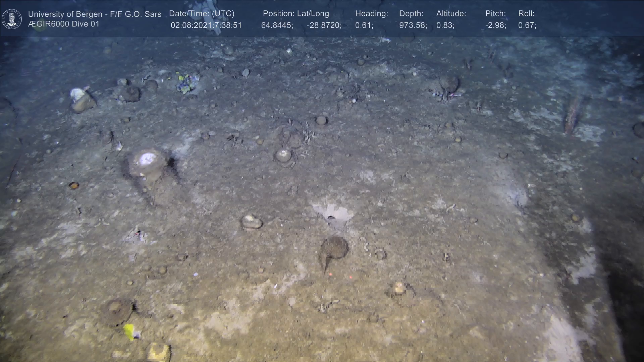Click the heading value 0.61
This screenshot has width=644, height=362.
pos(364,25)
